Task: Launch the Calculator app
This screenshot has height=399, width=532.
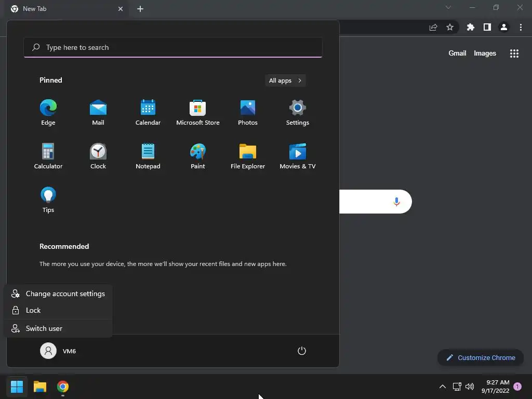Action: pyautogui.click(x=48, y=156)
